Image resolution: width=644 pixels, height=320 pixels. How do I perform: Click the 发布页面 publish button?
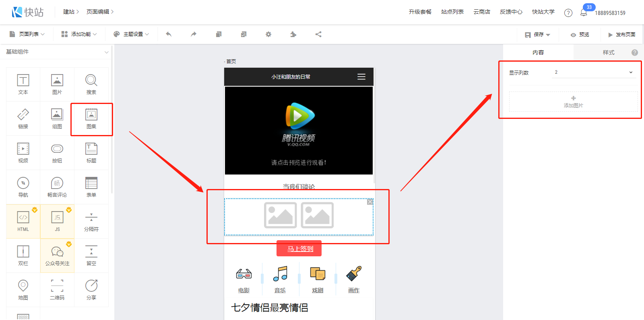(x=621, y=35)
